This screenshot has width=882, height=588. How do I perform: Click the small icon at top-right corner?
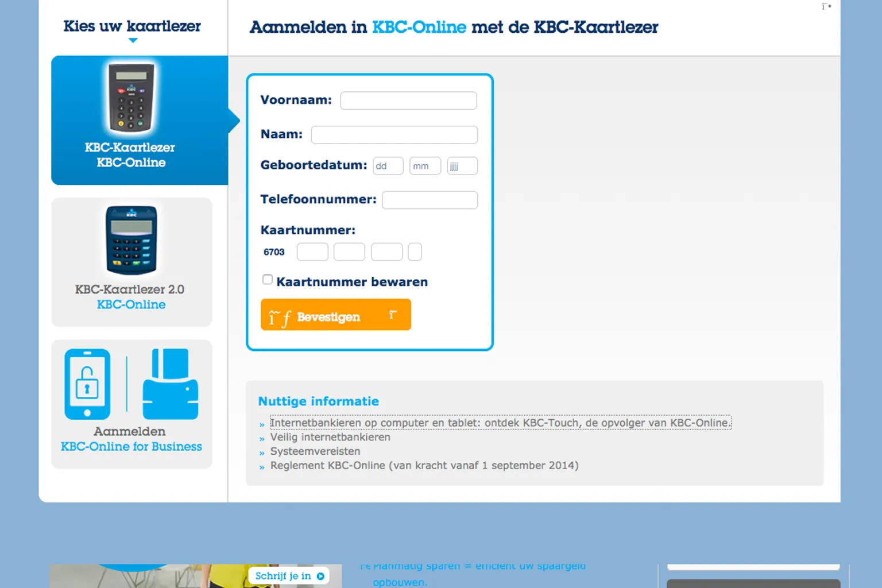[x=826, y=6]
